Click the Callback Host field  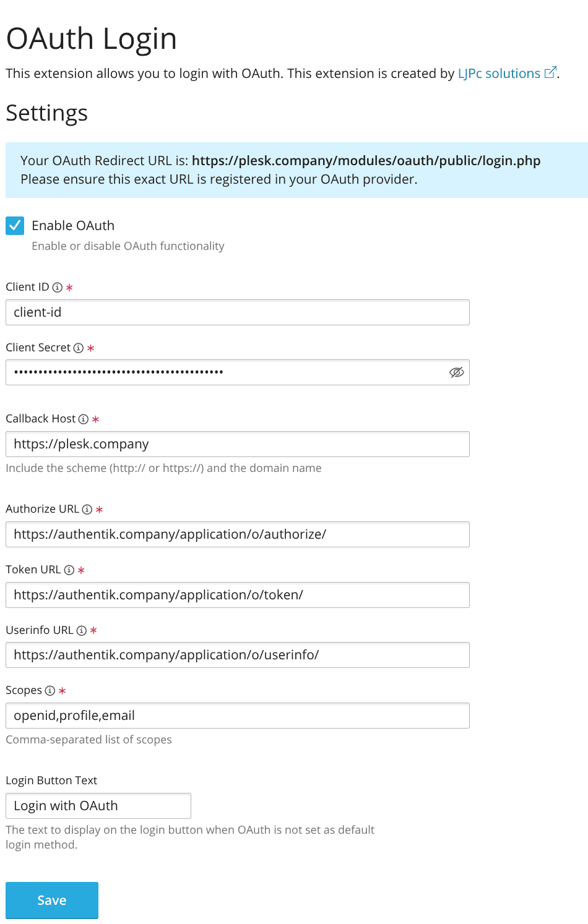point(237,443)
